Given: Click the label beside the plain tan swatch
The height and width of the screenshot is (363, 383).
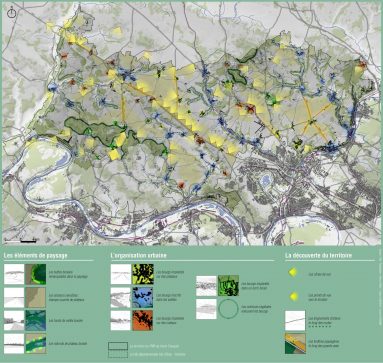Looking at the screenshot, I should [67, 297].
